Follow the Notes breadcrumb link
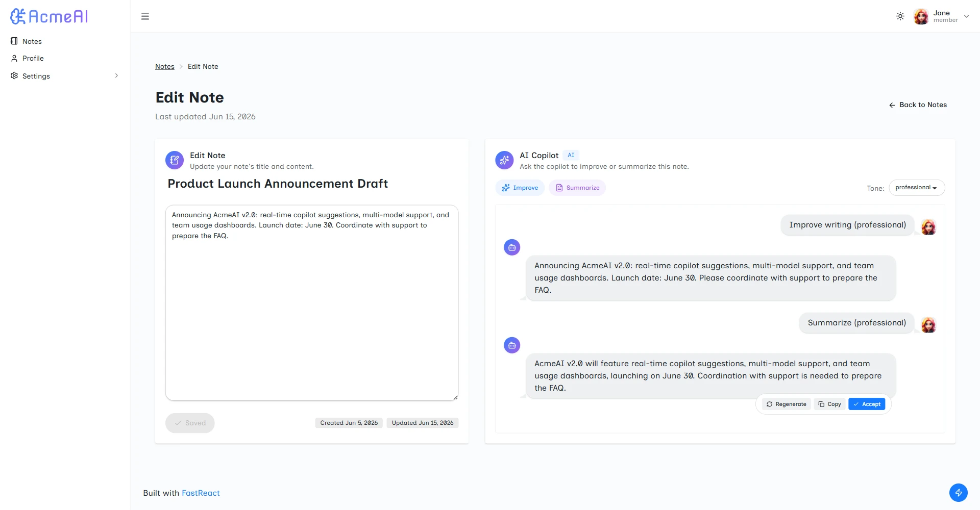This screenshot has height=510, width=980. (165, 66)
